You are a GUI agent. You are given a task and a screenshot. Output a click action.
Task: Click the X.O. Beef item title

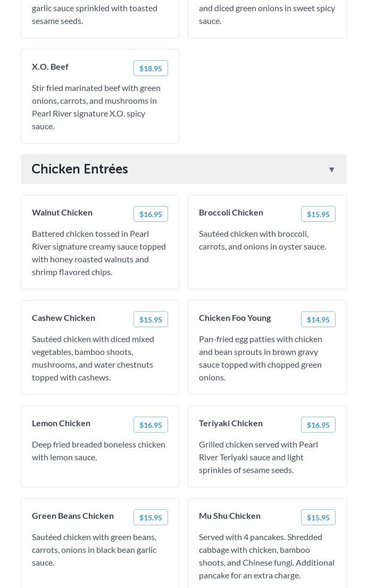click(50, 67)
